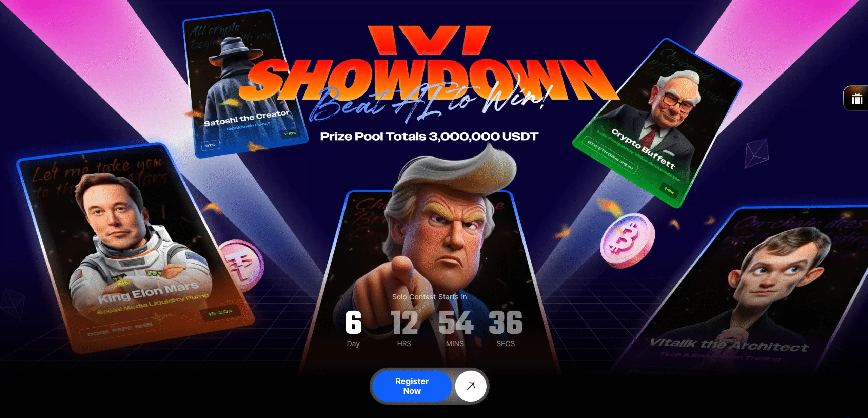Click the 15-20x leverage tag on Elon card
The height and width of the screenshot is (418, 868).
click(x=220, y=312)
